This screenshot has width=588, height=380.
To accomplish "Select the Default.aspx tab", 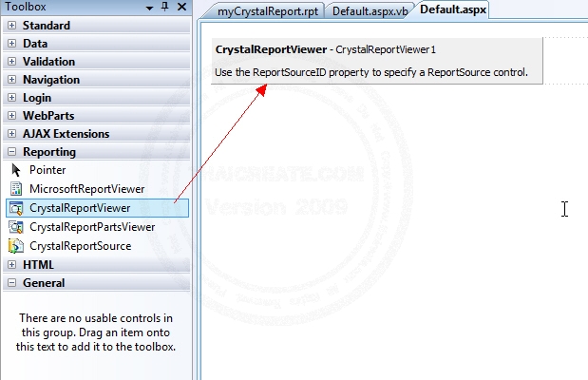I will click(453, 9).
